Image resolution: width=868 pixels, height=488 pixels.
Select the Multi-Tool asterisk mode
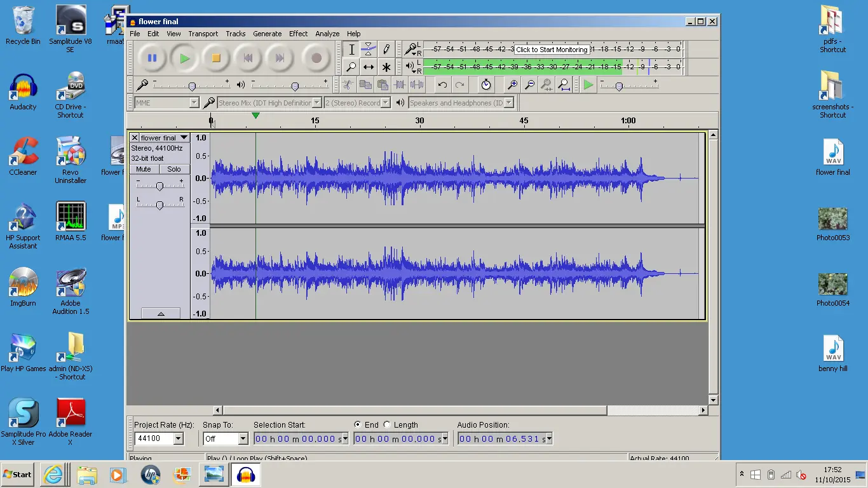point(386,67)
